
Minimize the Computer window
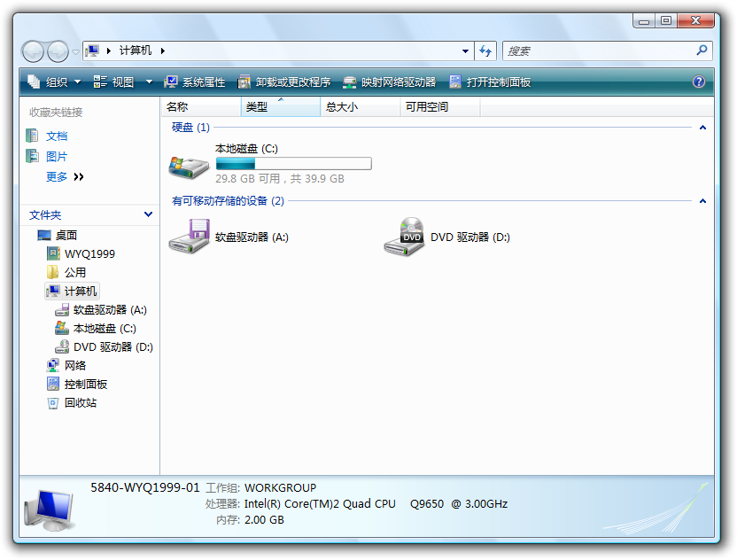pos(644,21)
